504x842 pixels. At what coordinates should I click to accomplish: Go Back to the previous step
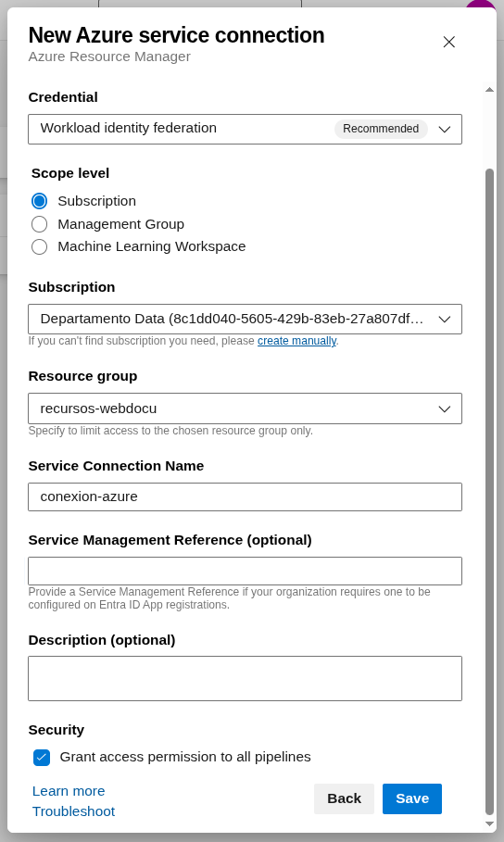[x=344, y=798]
